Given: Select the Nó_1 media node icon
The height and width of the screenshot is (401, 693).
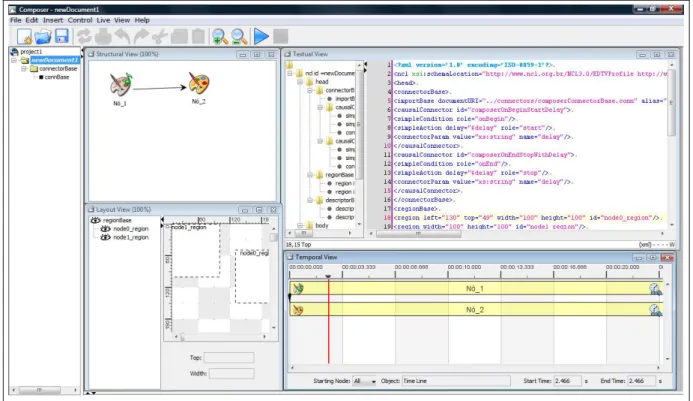Looking at the screenshot, I should click(x=121, y=84).
